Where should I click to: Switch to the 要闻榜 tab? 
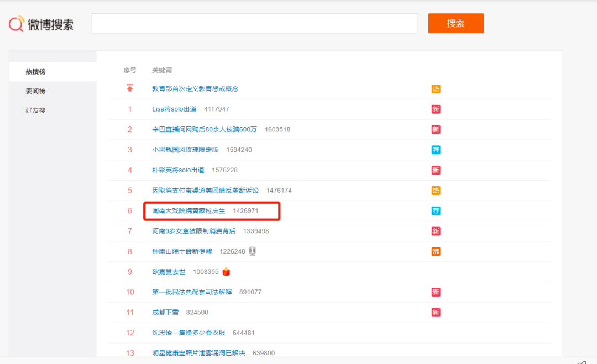[x=36, y=91]
